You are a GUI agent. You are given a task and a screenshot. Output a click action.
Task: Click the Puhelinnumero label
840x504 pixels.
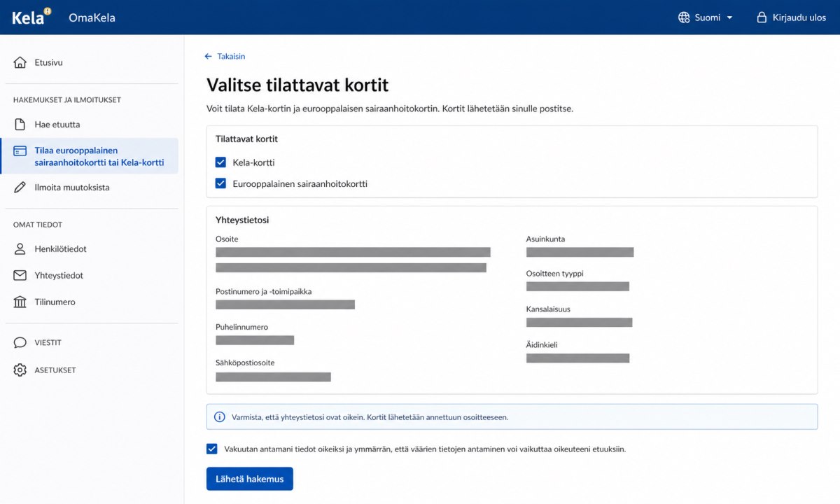click(241, 327)
